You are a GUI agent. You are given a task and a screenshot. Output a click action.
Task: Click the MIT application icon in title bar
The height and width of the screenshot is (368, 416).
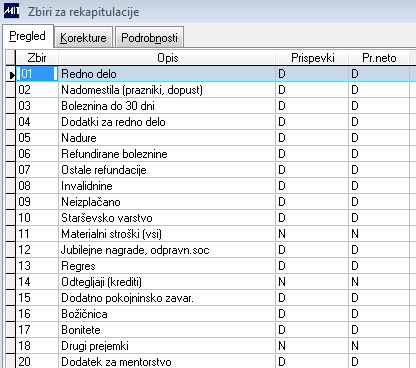pos(12,11)
